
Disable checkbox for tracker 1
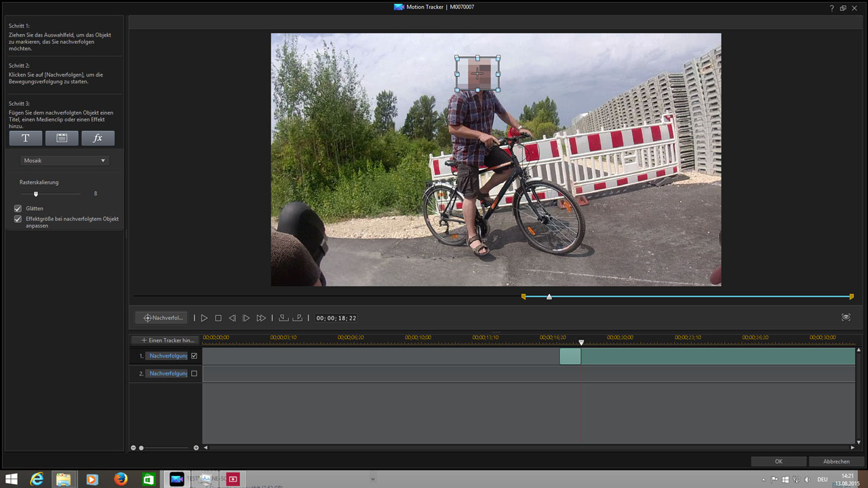[194, 356]
